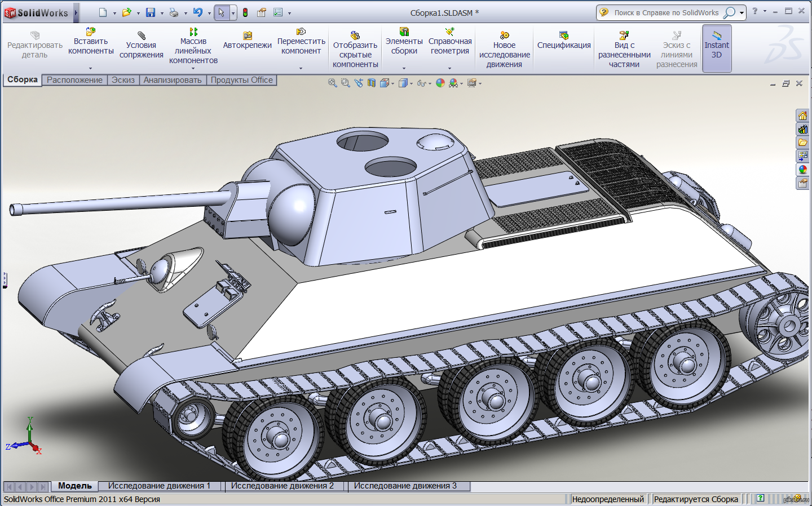Click the Zoom to Fit icon
The width and height of the screenshot is (812, 506).
[x=333, y=83]
